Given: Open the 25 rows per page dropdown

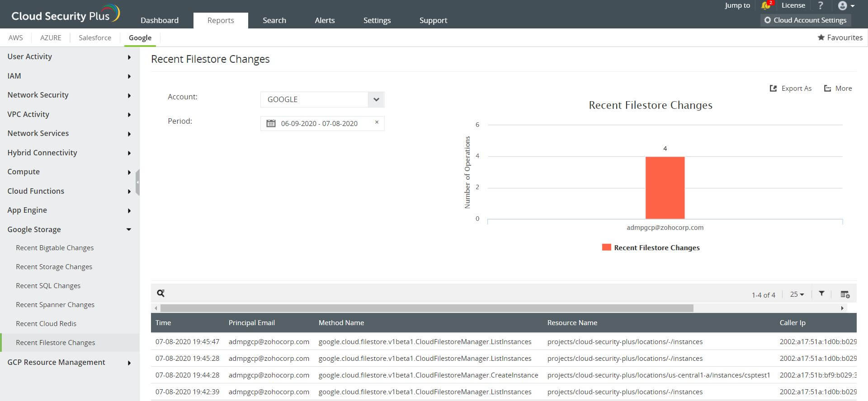Looking at the screenshot, I should click(x=797, y=294).
